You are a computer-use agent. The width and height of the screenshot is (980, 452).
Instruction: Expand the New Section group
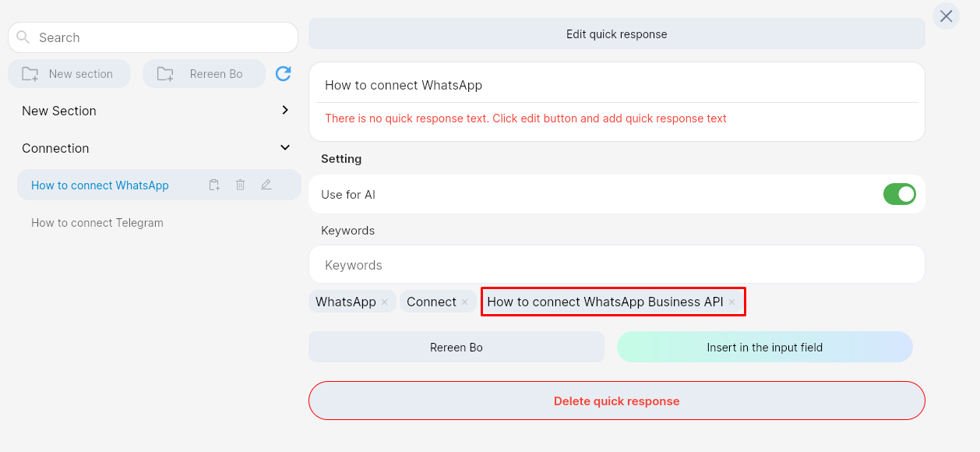click(x=285, y=111)
